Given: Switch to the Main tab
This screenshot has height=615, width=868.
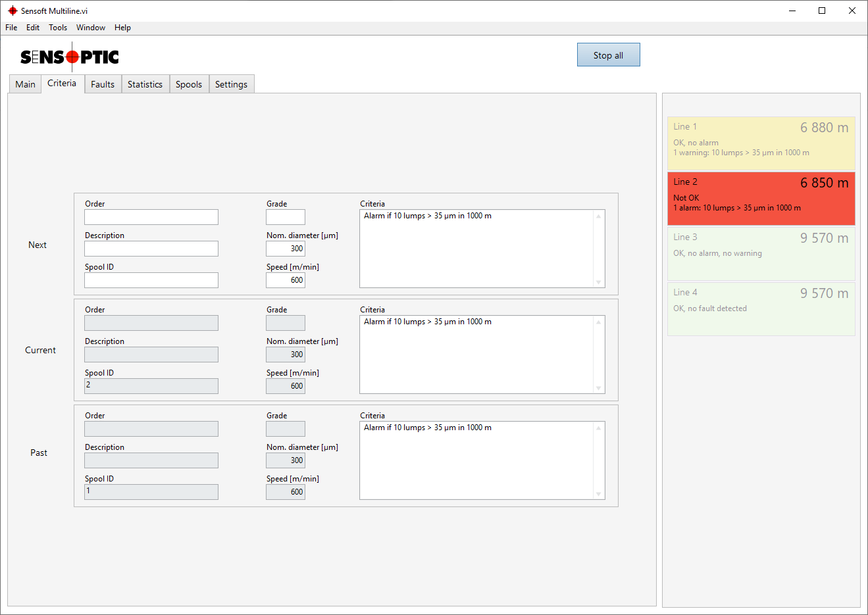Looking at the screenshot, I should pos(25,84).
